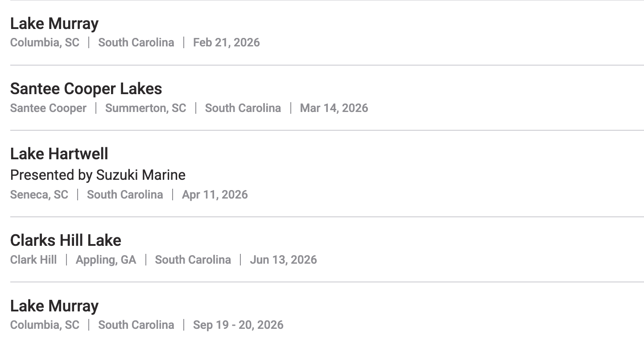Open the Lake Hartwell event
The width and height of the screenshot is (644, 348).
(59, 154)
